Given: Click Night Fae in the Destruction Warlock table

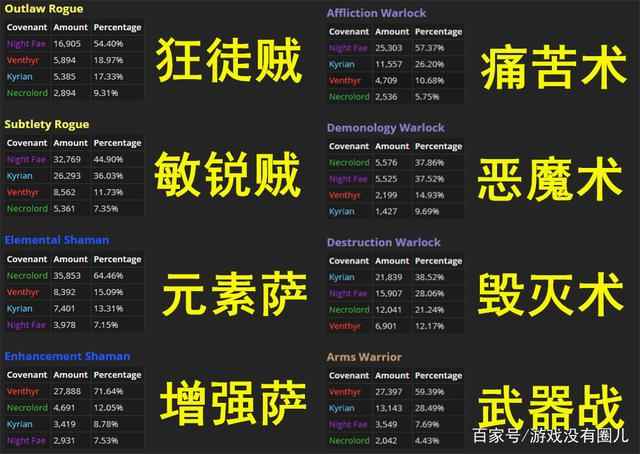Looking at the screenshot, I should 348,293.
